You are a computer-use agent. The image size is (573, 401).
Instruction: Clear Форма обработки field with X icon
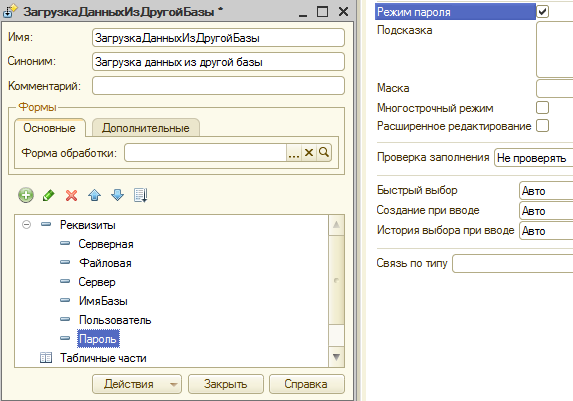pos(309,152)
